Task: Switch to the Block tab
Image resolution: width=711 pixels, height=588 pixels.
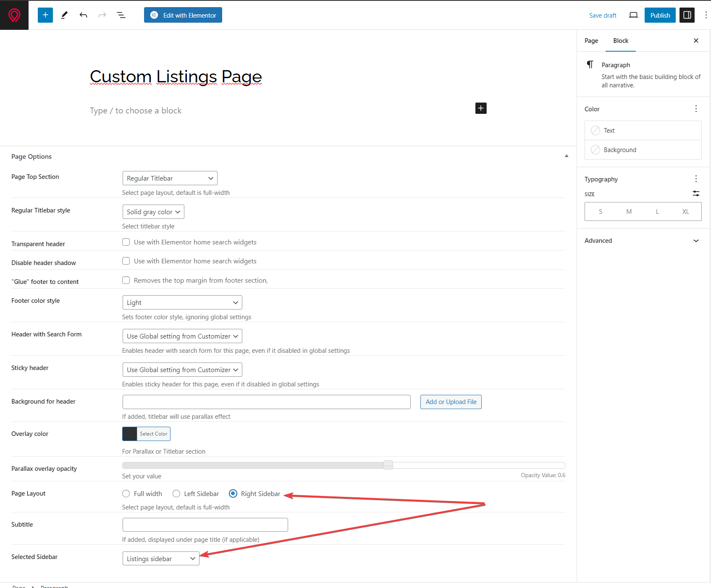Action: coord(621,41)
